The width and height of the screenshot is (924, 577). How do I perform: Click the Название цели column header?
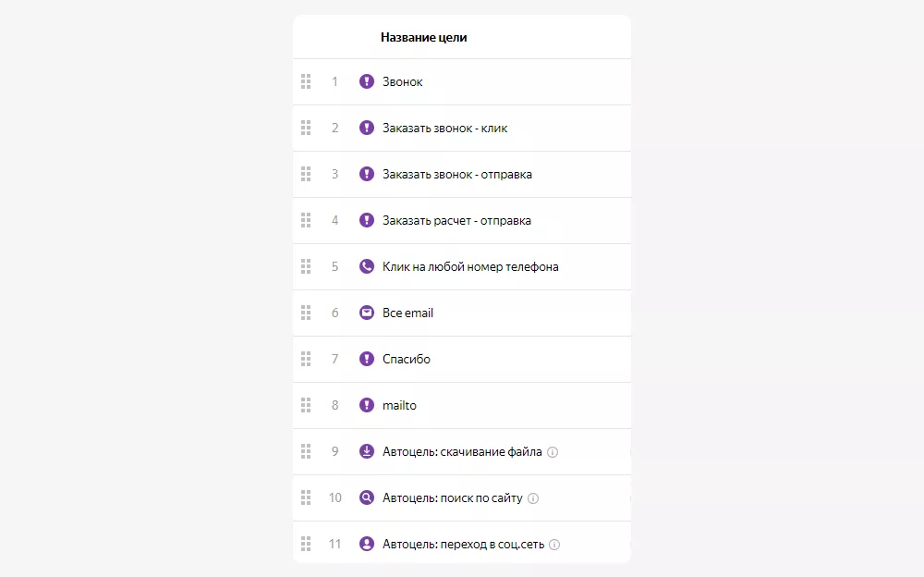[423, 38]
